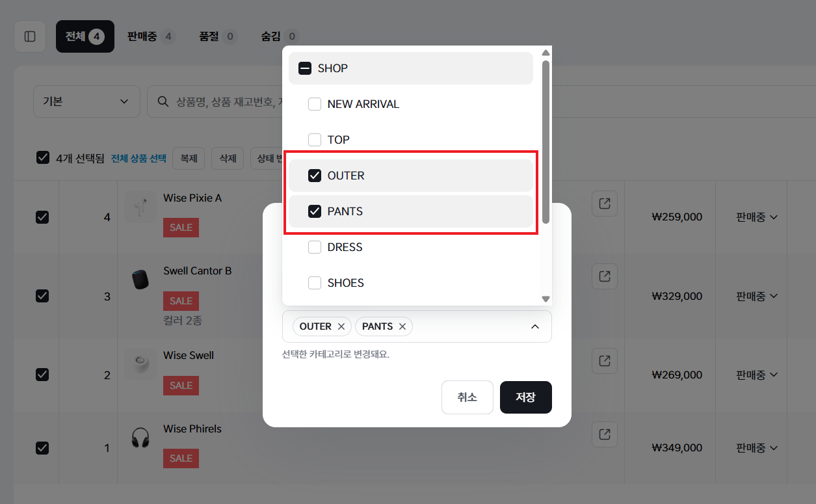Check the NEW ARRIVAL category
Image resolution: width=816 pixels, height=504 pixels.
[315, 104]
